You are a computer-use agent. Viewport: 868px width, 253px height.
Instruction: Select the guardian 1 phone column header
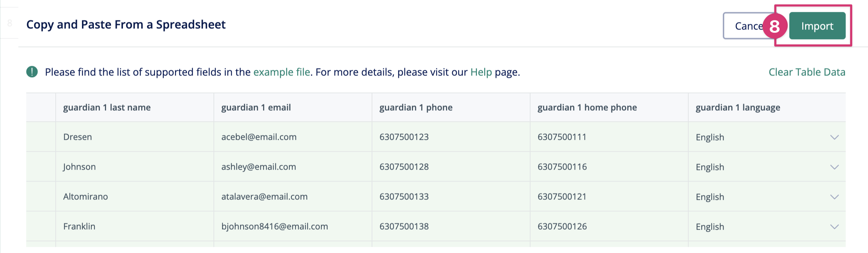coord(416,107)
